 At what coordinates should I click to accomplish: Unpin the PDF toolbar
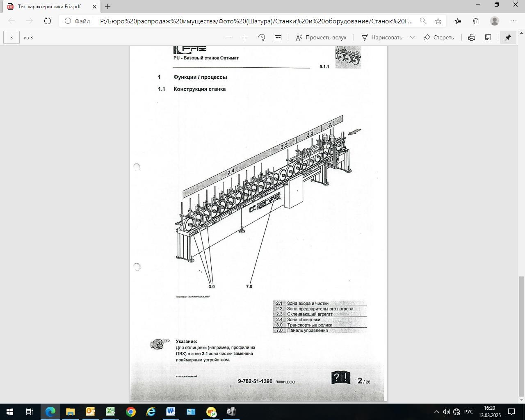click(508, 37)
